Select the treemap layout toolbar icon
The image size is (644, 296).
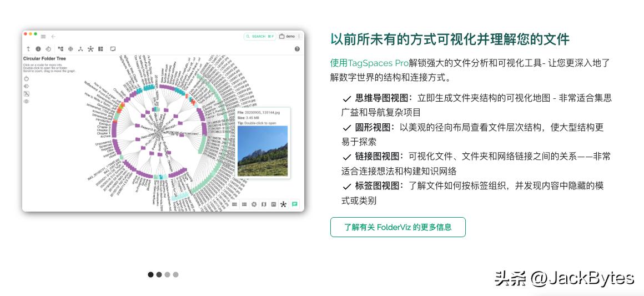coord(100,49)
